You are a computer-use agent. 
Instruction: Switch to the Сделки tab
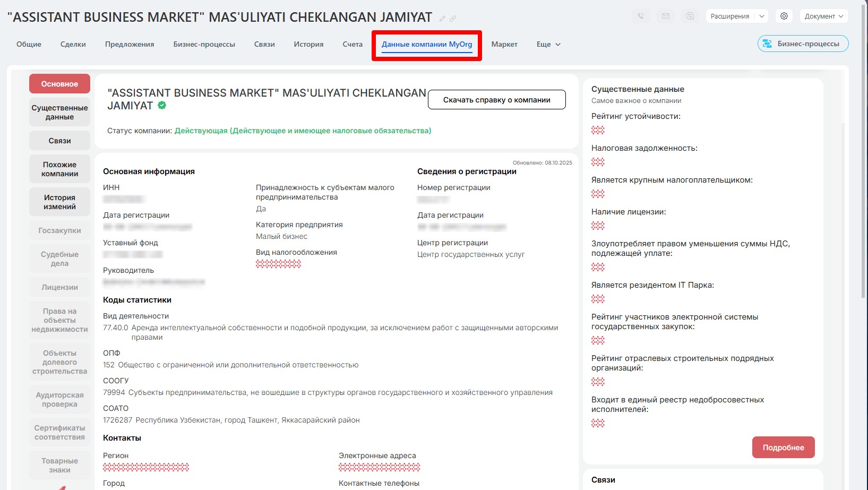73,44
